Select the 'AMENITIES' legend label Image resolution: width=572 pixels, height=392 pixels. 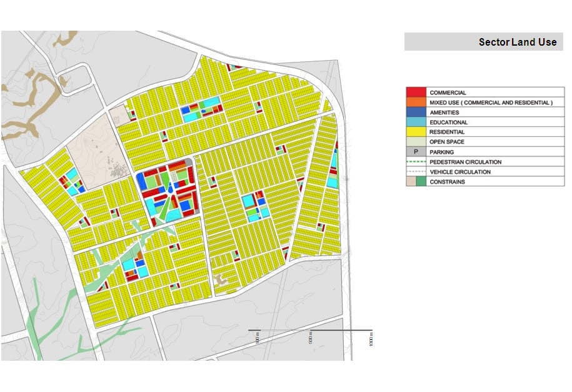(x=444, y=113)
